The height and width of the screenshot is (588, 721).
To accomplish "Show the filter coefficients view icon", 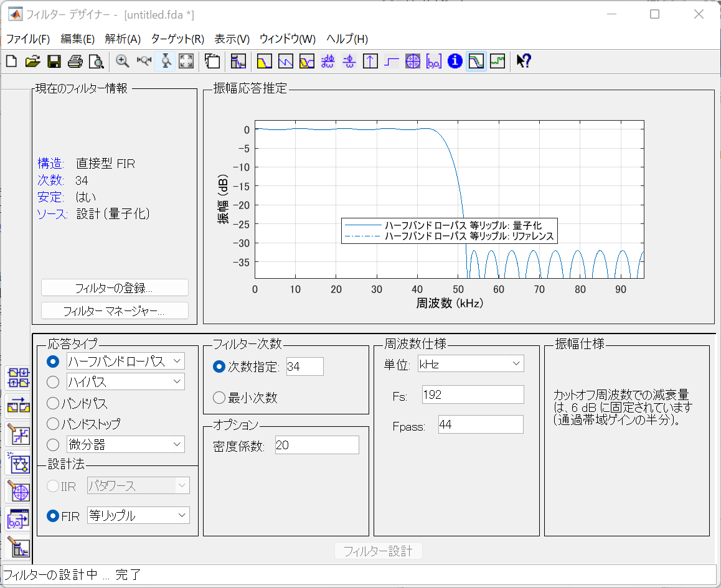I will coord(434,61).
